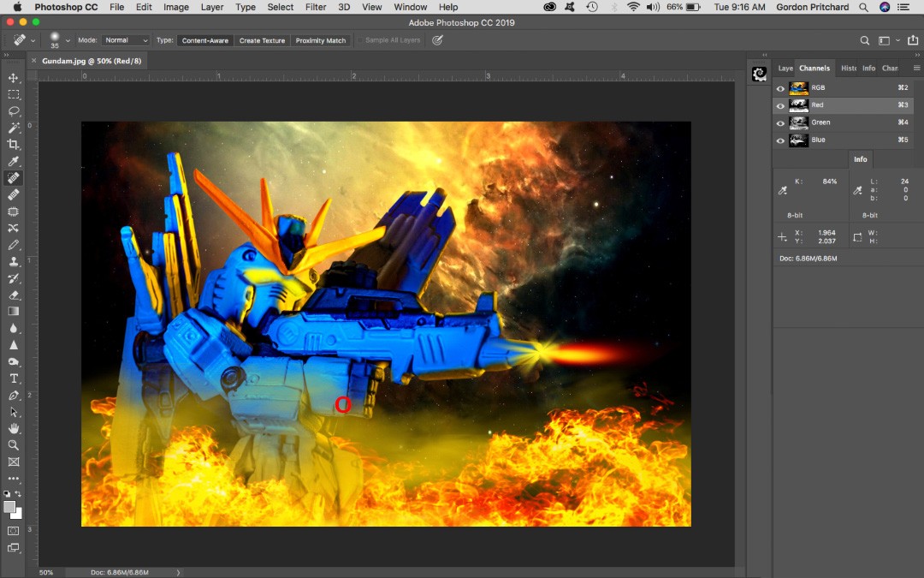Select the Sharpen tool triangle icon
Screen dimensions: 924x578
(14, 345)
